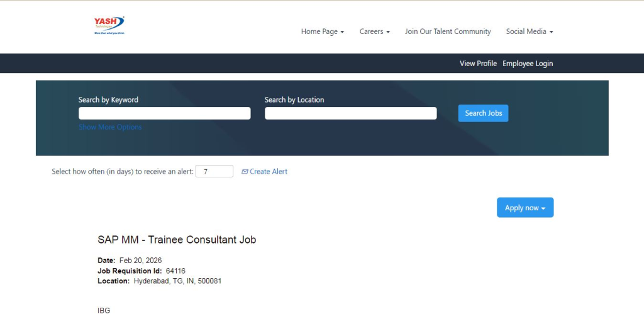The width and height of the screenshot is (644, 314).
Task: Click the Job Requisition Id 64116
Action: 175,271
